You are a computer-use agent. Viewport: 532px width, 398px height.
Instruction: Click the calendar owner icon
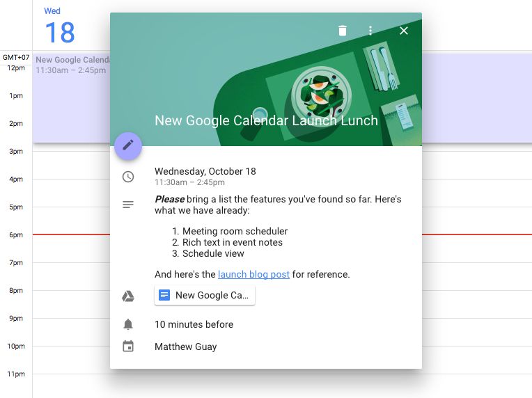click(128, 347)
